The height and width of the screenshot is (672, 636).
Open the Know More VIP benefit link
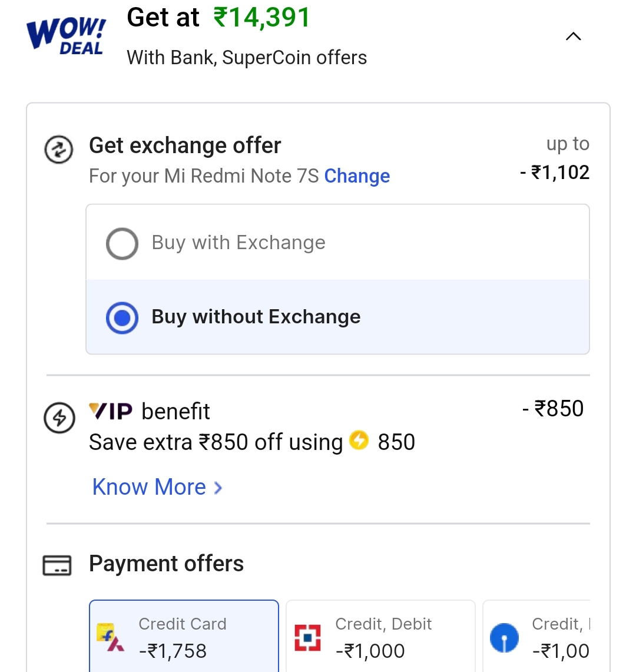point(150,488)
